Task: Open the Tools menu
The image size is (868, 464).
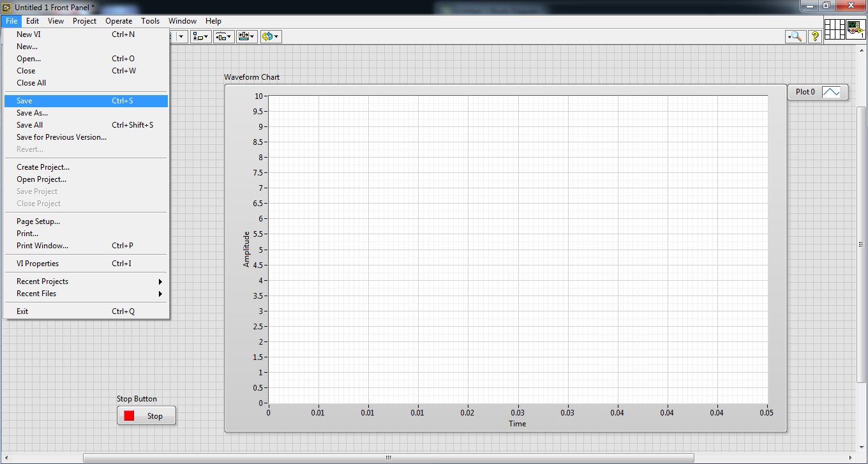Action: point(151,21)
